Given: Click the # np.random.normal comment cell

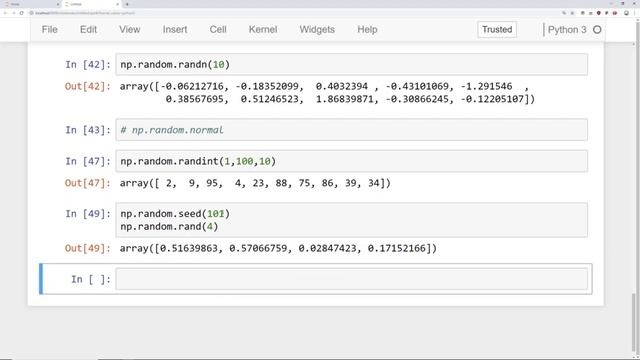Looking at the screenshot, I should [x=351, y=130].
